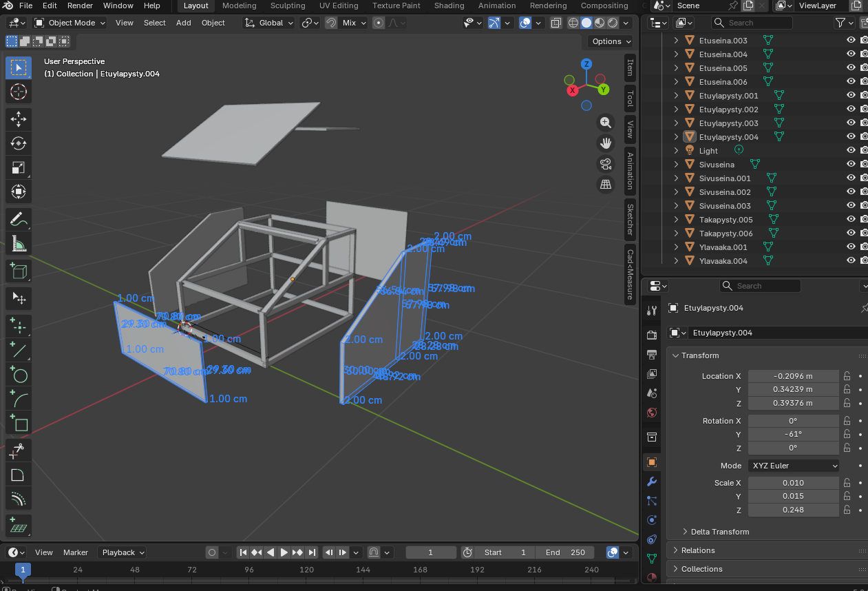This screenshot has width=868, height=591.
Task: Click the Scale Z value field
Action: tap(793, 510)
